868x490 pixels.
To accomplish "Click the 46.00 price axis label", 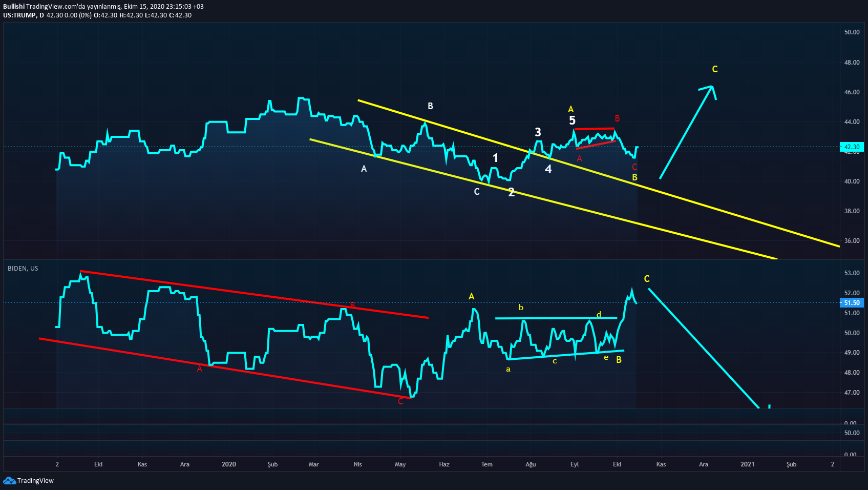I will (852, 92).
